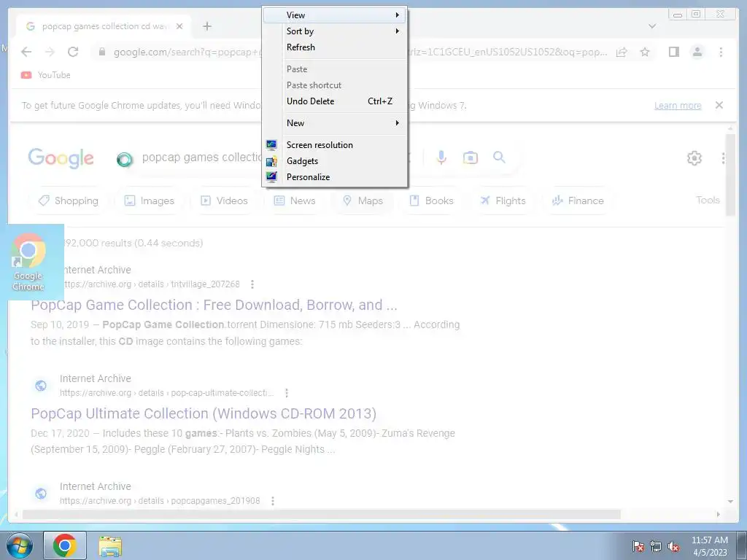
Task: Click the horizontal scrollbar in Chrome
Action: coord(322,514)
